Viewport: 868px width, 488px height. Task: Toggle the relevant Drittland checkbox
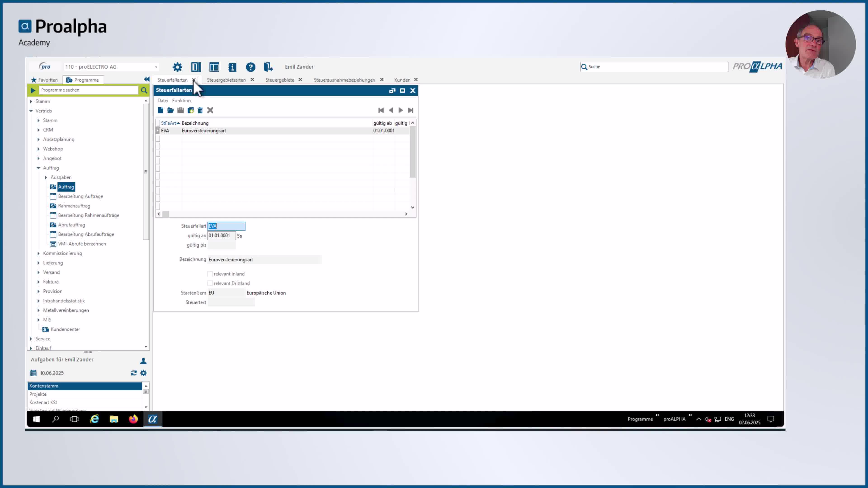pos(210,283)
